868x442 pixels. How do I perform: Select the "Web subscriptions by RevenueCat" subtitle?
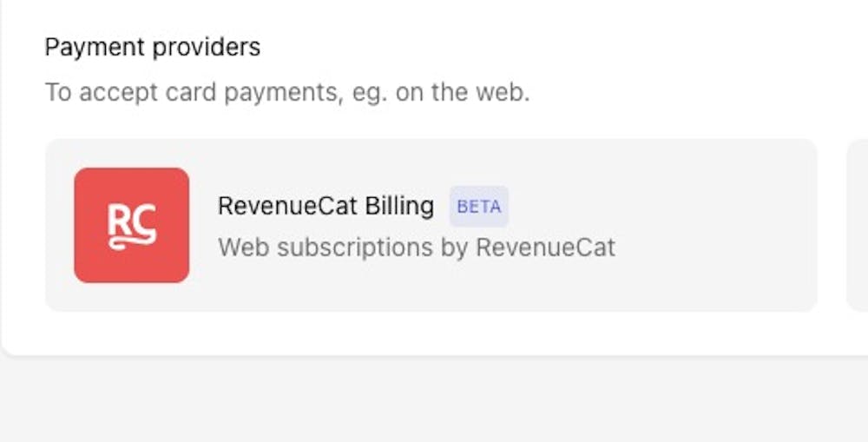[x=416, y=247]
